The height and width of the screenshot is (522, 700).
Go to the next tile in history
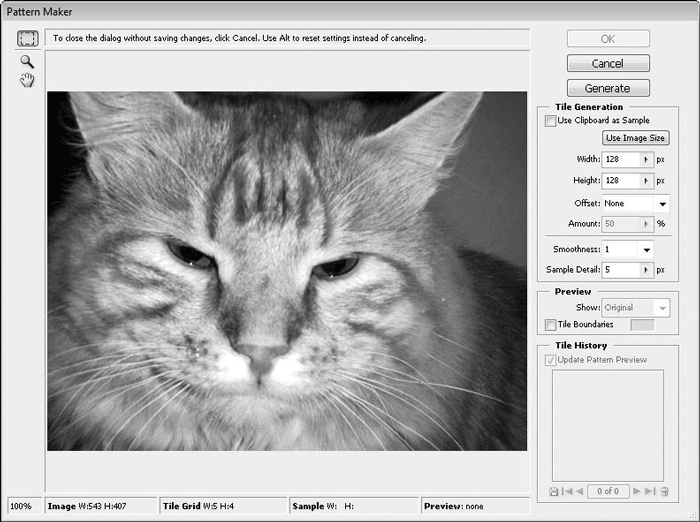(637, 492)
